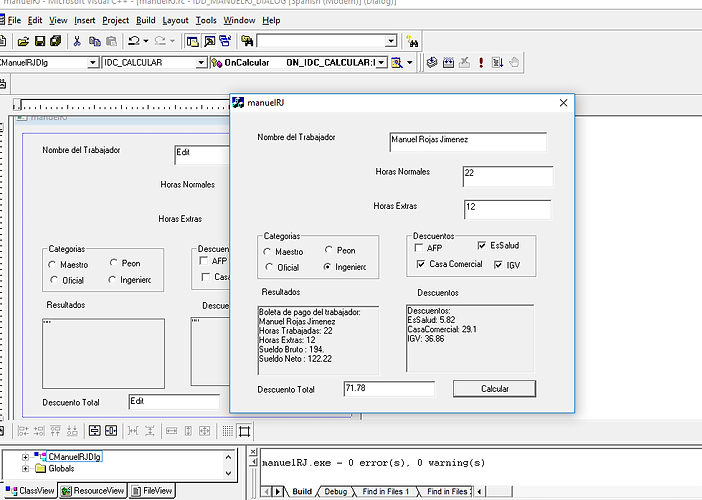702x500 pixels.
Task: Select the Oficial radio button in running dialog
Action: pos(269,267)
